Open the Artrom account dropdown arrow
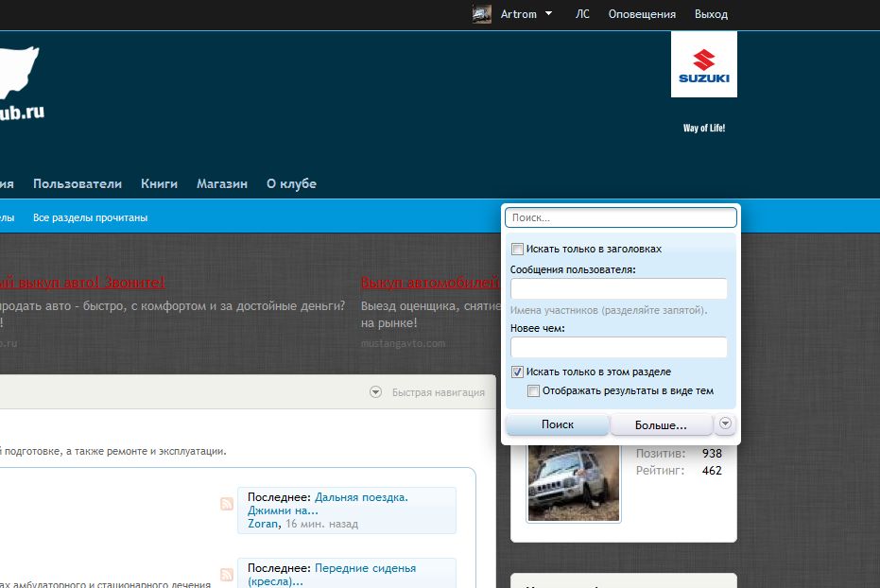The width and height of the screenshot is (880, 588). pyautogui.click(x=549, y=14)
